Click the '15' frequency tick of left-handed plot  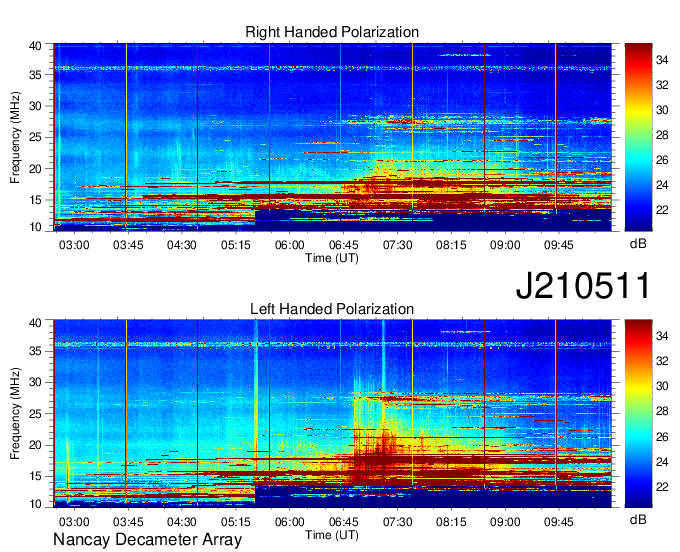[36, 477]
